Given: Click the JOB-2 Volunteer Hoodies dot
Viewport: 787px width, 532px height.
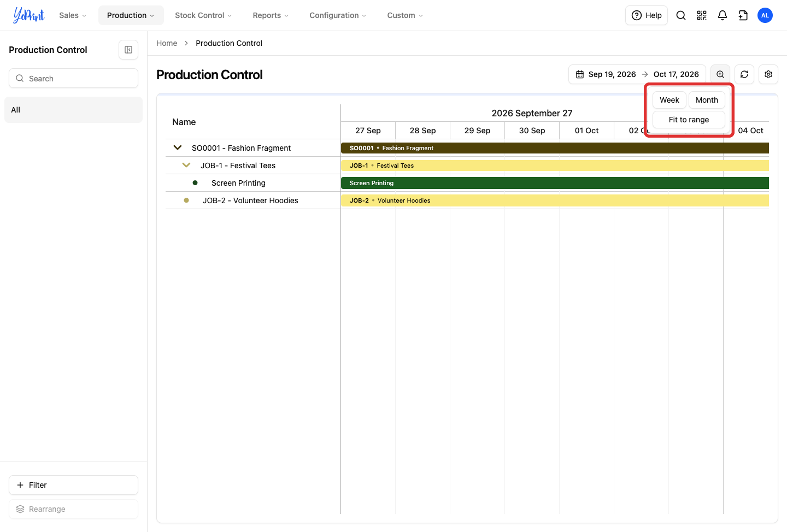Looking at the screenshot, I should pos(186,200).
